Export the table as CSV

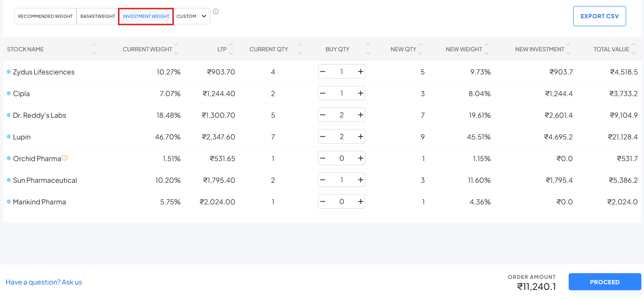point(599,16)
